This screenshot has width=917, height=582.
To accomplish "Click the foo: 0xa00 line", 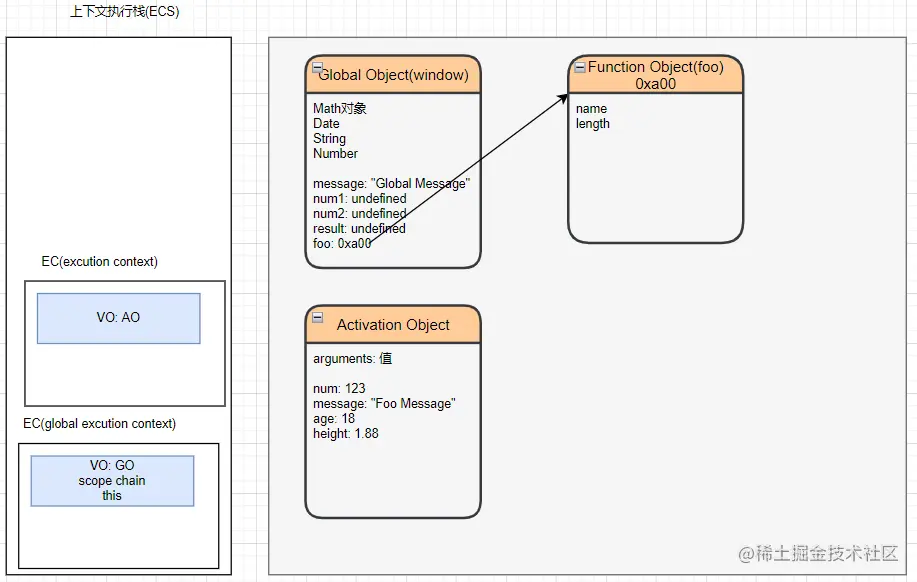I will click(x=342, y=243).
